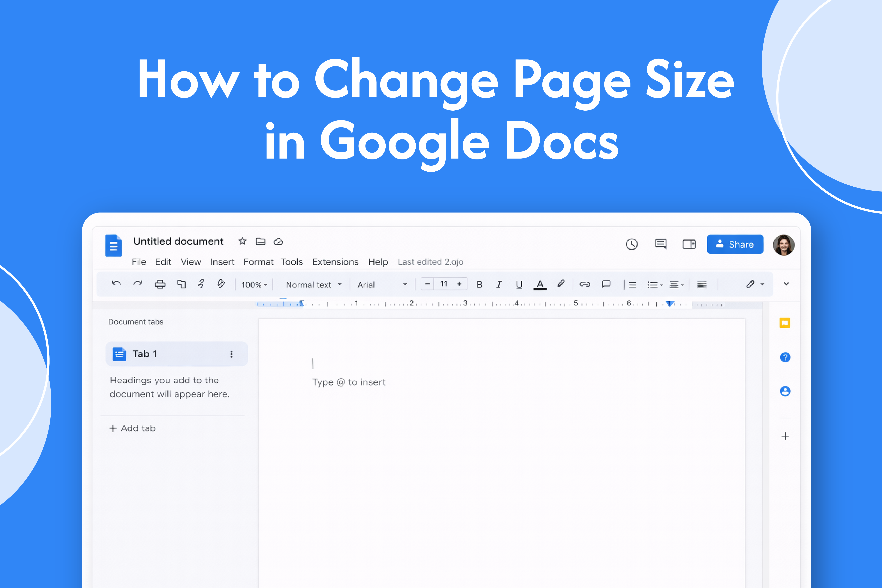Run the Spelling and grammar check

tap(201, 284)
